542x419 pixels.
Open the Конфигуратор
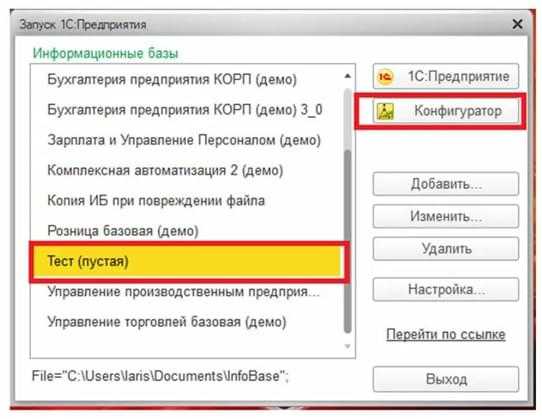[446, 111]
